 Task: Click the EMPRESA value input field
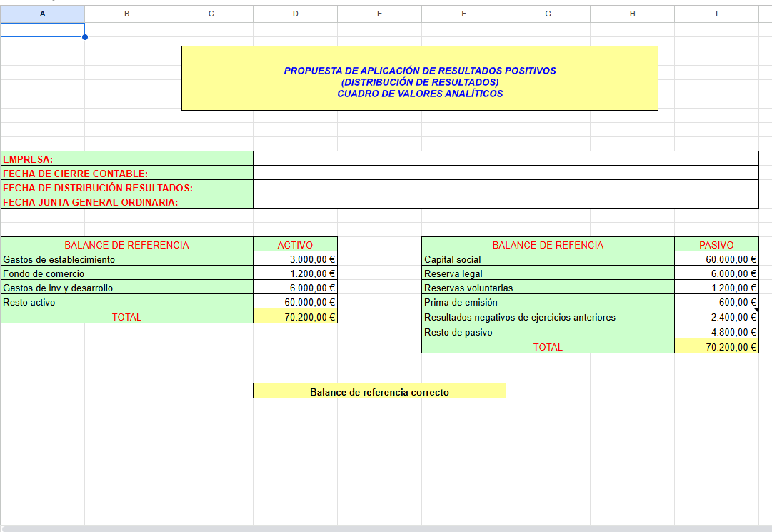pos(506,159)
